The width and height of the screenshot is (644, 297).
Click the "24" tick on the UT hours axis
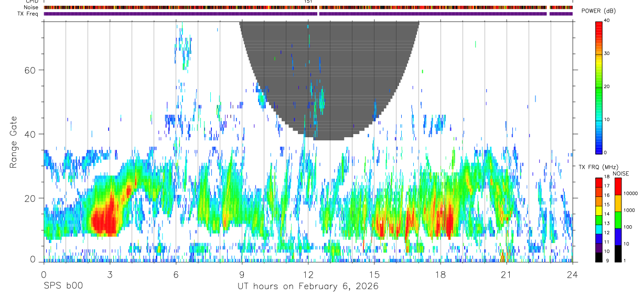click(x=573, y=274)
